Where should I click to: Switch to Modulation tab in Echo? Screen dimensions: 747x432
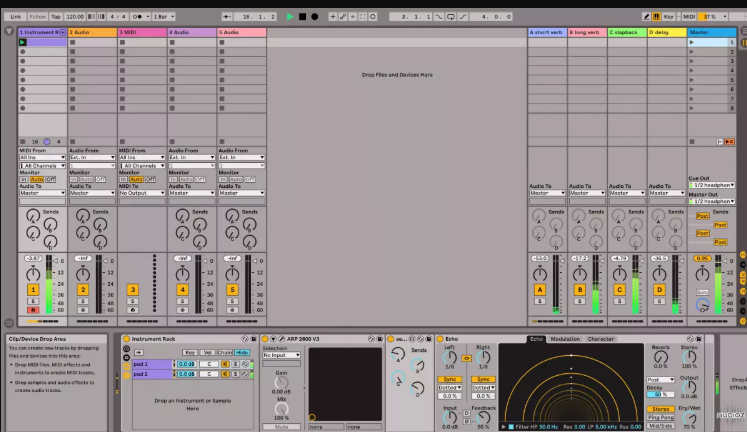click(x=565, y=339)
